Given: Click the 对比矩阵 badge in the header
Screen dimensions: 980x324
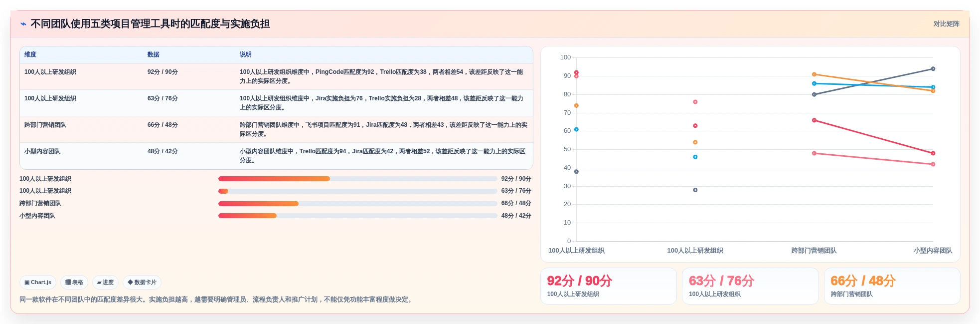Looking at the screenshot, I should [x=946, y=24].
